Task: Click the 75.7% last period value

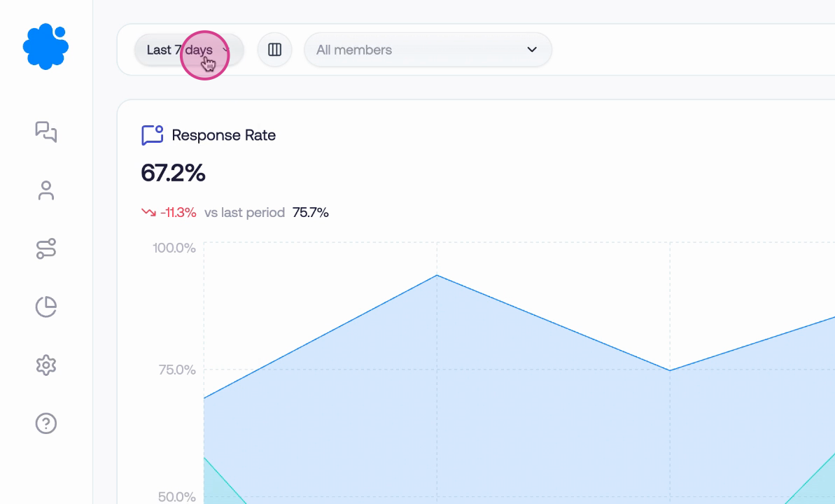Action: 311,213
